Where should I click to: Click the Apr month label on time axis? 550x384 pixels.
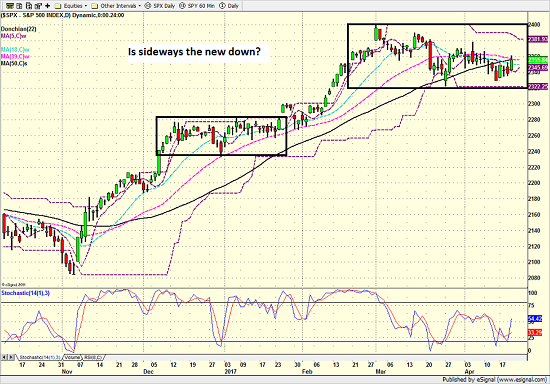coord(469,371)
